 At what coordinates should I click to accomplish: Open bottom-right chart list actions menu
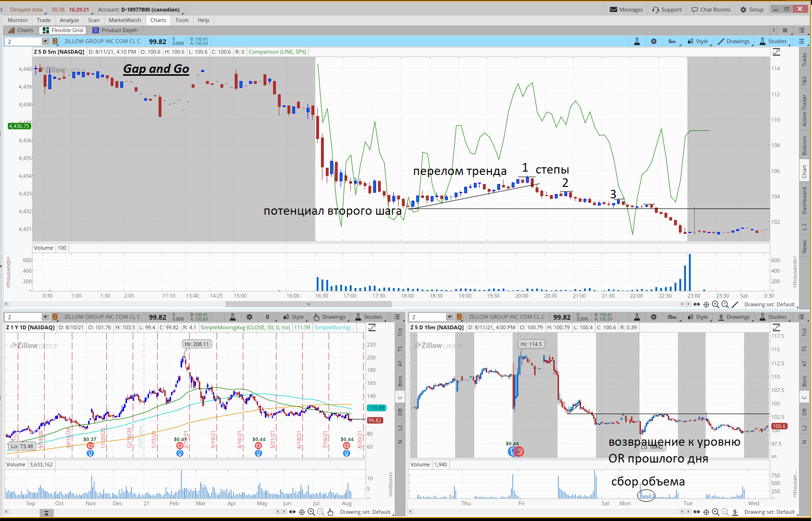point(801,317)
